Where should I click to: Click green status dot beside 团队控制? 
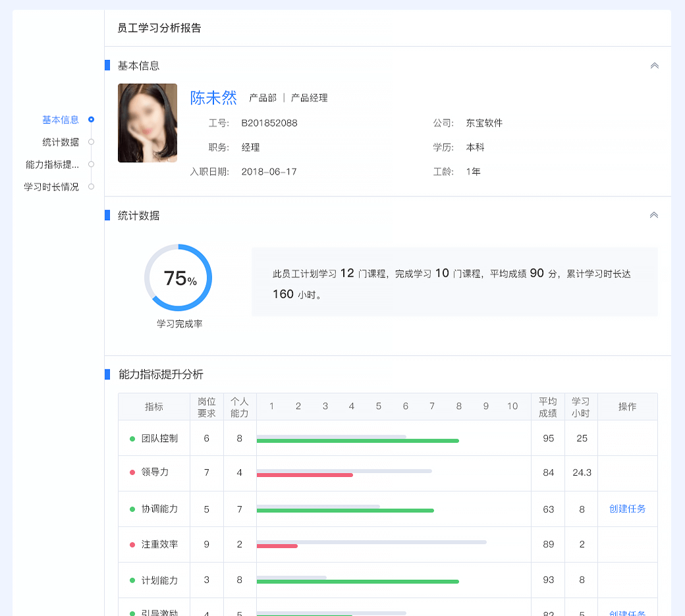click(x=132, y=439)
